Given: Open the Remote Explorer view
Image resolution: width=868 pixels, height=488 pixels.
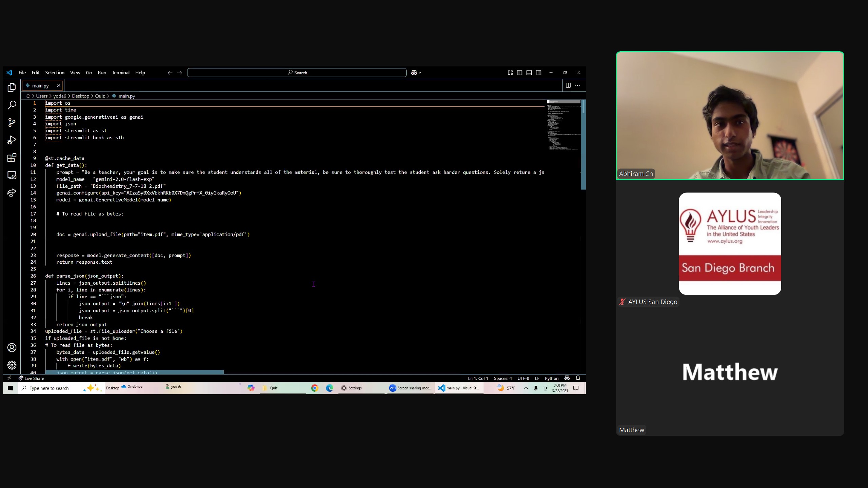Looking at the screenshot, I should click(12, 176).
